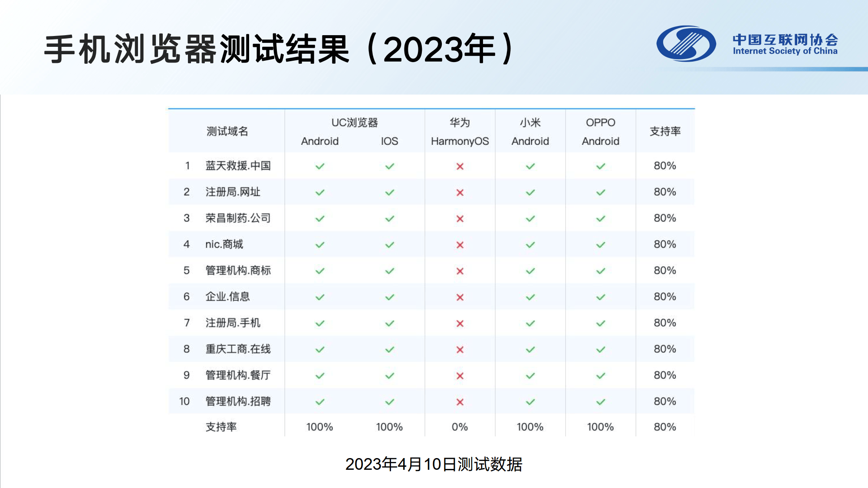
Task: Click the domain name 重庆工商.在线
Action: 238,349
